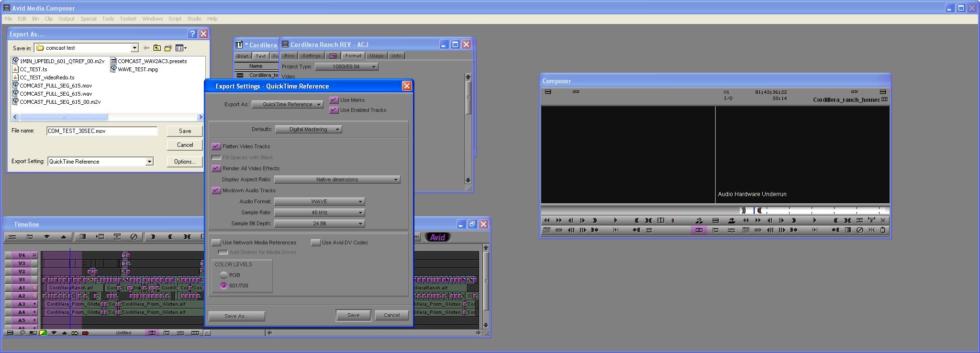Click the yellow-green color toggle in the Timeline bottom bar
The image size is (980, 353).
(x=43, y=333)
